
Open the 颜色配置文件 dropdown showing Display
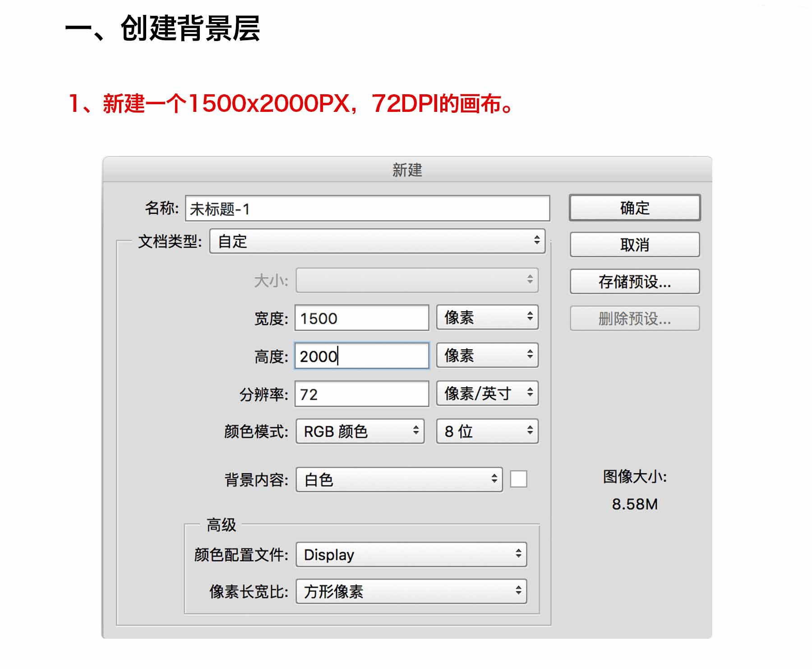coord(411,554)
